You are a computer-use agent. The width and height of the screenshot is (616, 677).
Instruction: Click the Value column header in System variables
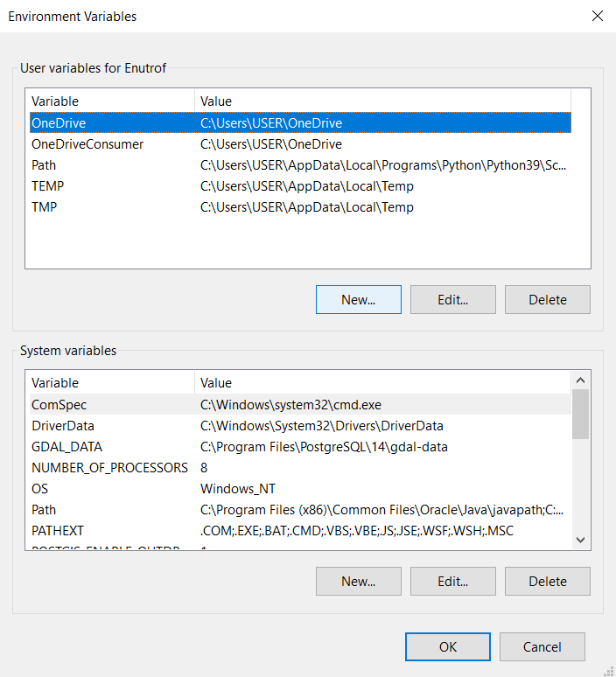(x=382, y=383)
